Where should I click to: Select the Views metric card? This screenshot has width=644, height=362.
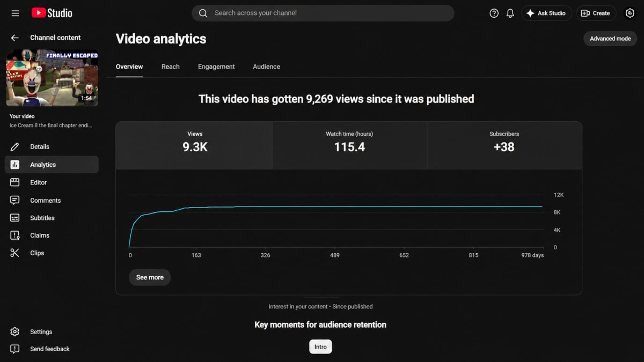click(194, 146)
